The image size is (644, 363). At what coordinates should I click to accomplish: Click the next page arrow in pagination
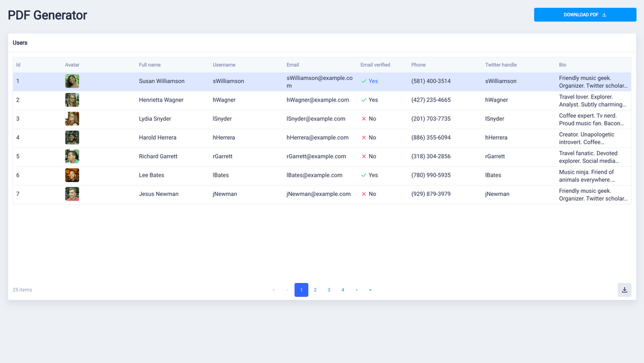click(x=357, y=290)
